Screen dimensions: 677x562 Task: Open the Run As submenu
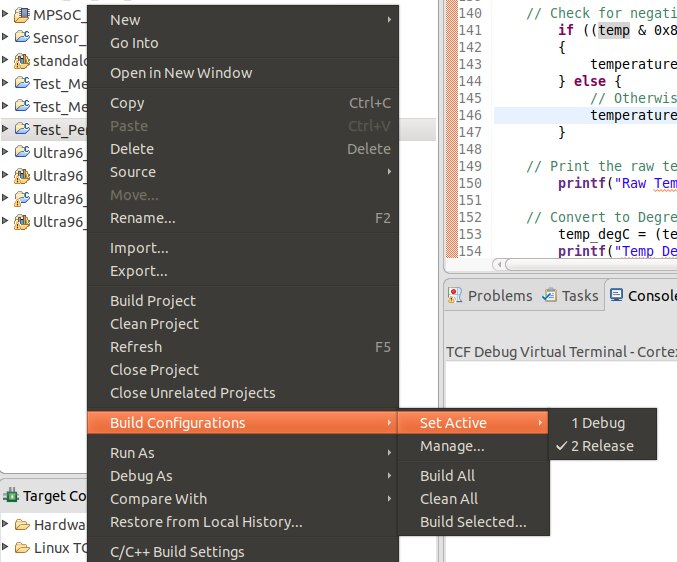(x=243, y=453)
